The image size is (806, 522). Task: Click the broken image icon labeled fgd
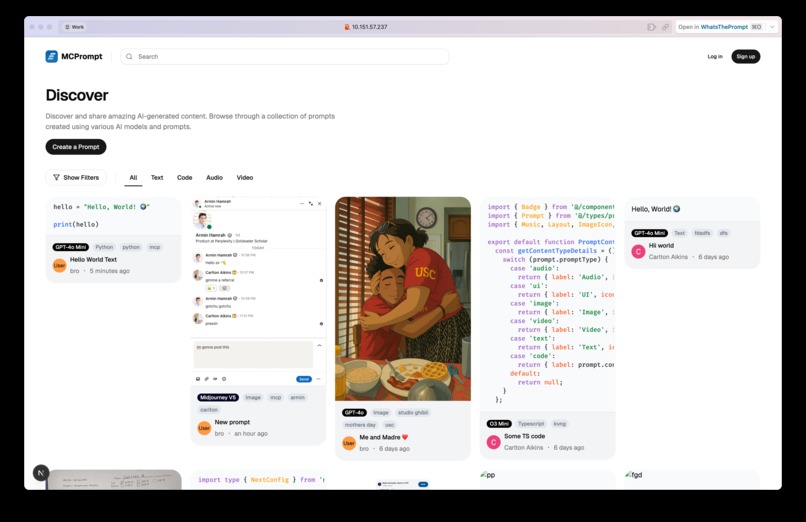[628, 475]
